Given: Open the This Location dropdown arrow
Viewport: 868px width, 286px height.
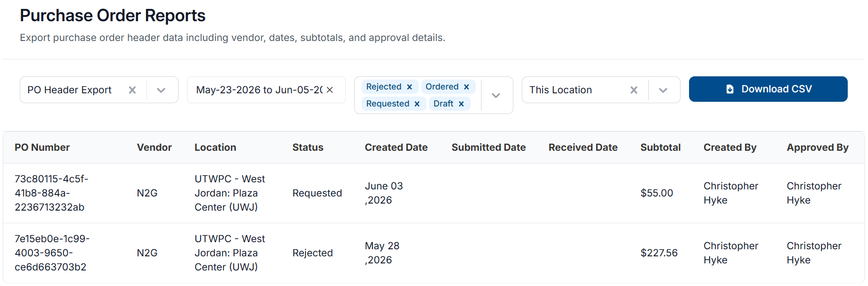Looking at the screenshot, I should (x=663, y=90).
